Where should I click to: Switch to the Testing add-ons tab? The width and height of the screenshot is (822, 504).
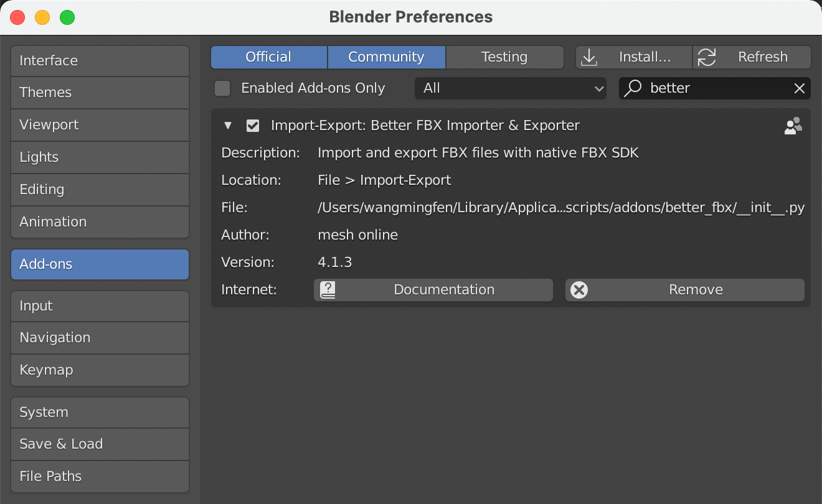click(504, 57)
